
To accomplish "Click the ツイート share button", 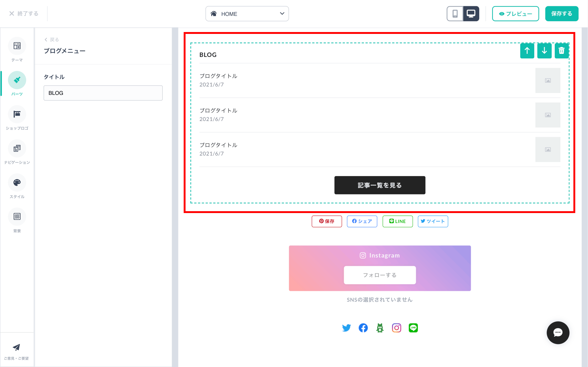I will click(433, 221).
